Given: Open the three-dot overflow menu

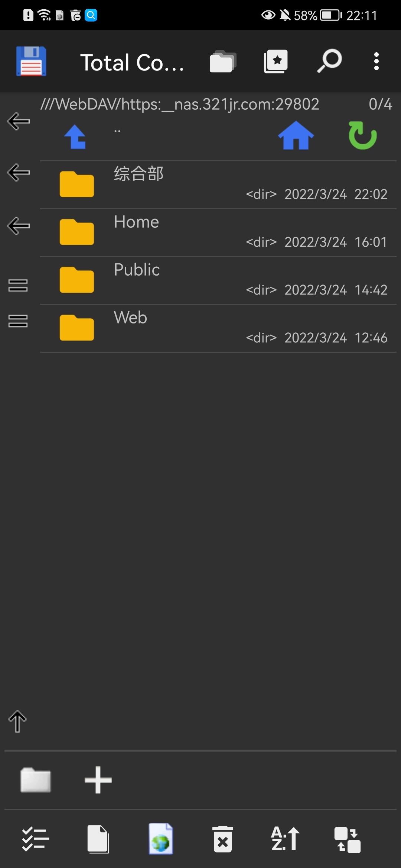Looking at the screenshot, I should [x=376, y=61].
